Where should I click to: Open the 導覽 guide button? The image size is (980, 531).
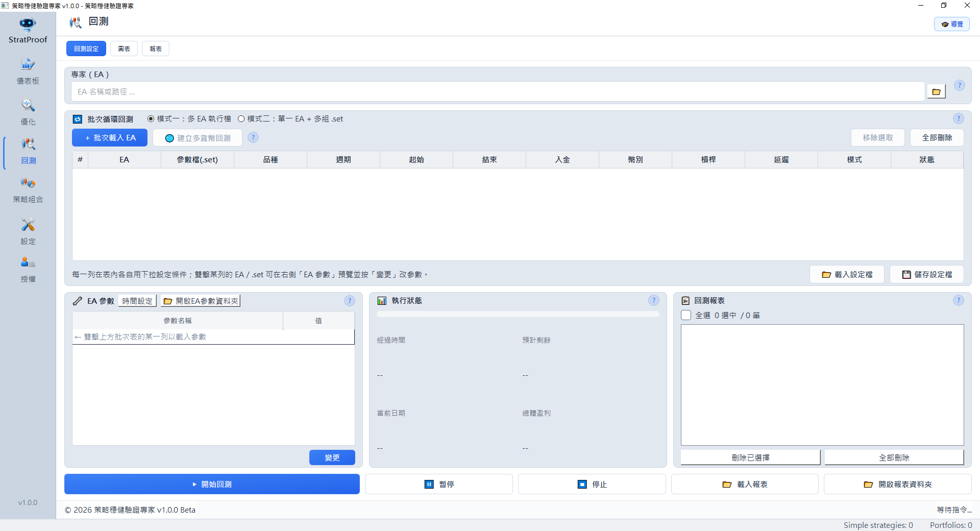click(x=952, y=24)
